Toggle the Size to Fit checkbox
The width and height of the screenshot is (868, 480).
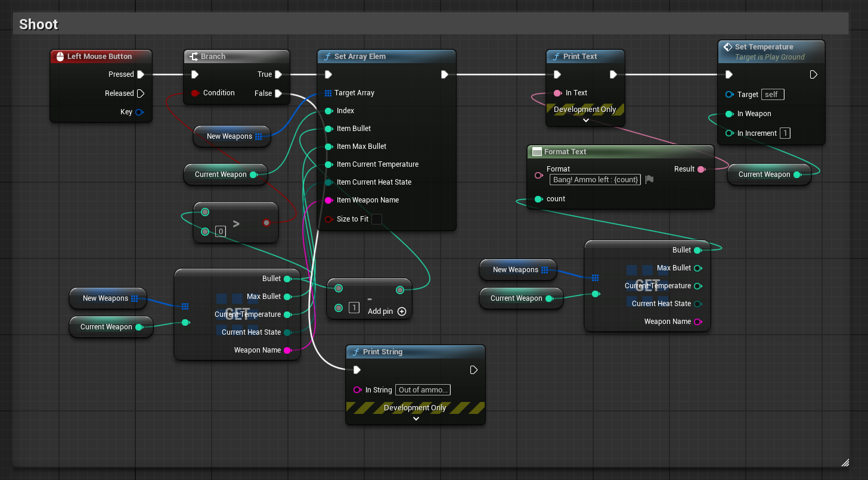(x=377, y=219)
